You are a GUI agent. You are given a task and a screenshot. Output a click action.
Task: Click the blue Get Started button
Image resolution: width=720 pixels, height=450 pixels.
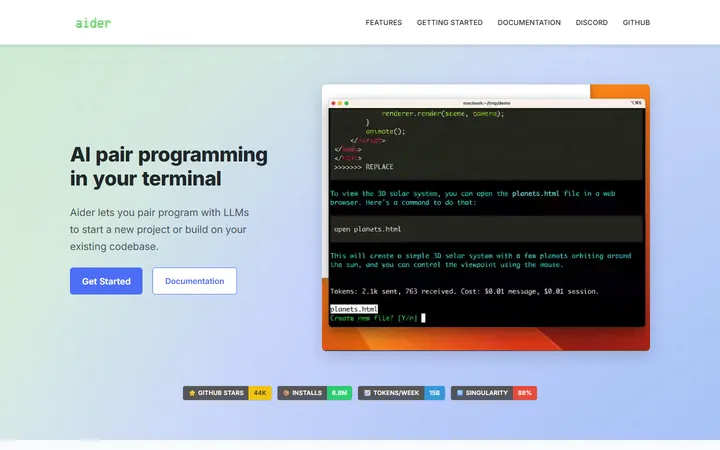pyautogui.click(x=106, y=281)
